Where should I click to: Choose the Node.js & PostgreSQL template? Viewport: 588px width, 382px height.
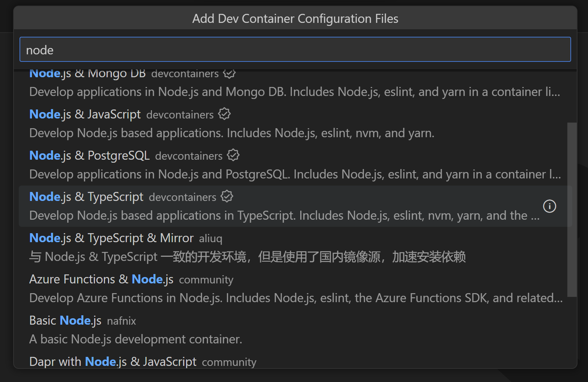(295, 165)
